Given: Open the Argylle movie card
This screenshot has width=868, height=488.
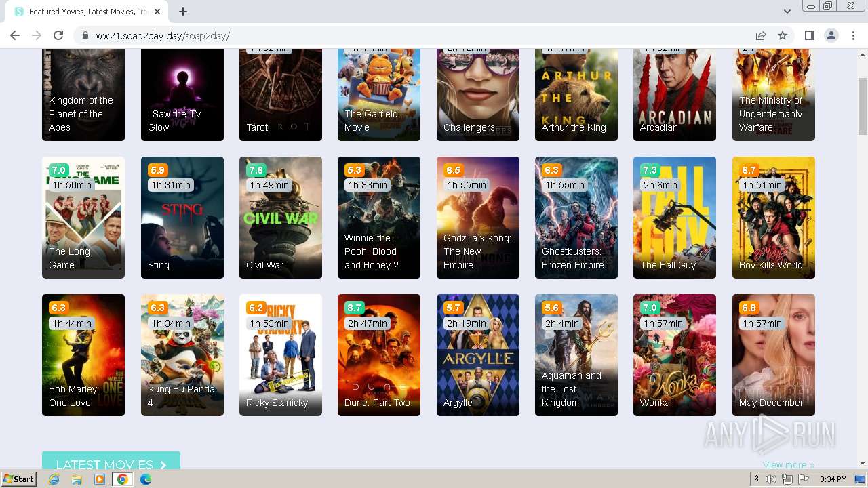Looking at the screenshot, I should pos(478,355).
